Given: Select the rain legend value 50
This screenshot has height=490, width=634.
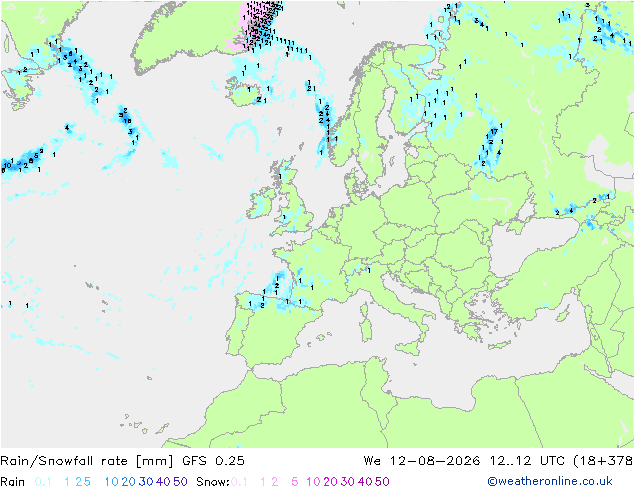Looking at the screenshot, I should [x=180, y=482].
